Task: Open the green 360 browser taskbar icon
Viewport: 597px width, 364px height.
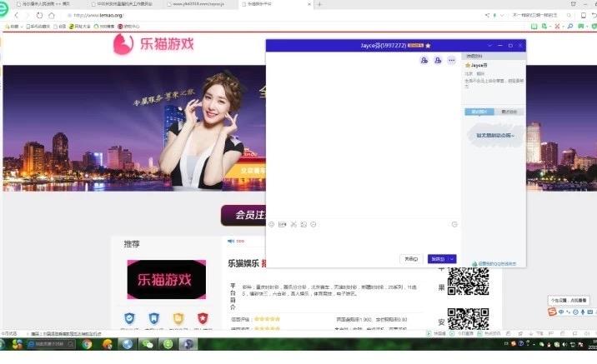Action: coord(168,344)
